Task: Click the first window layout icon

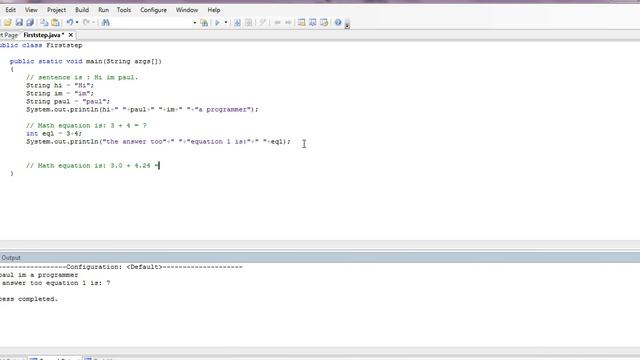Action: [302, 22]
